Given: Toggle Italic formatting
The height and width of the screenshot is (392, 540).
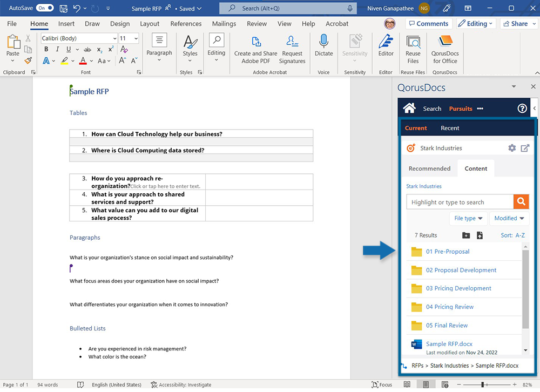Looking at the screenshot, I should point(57,50).
